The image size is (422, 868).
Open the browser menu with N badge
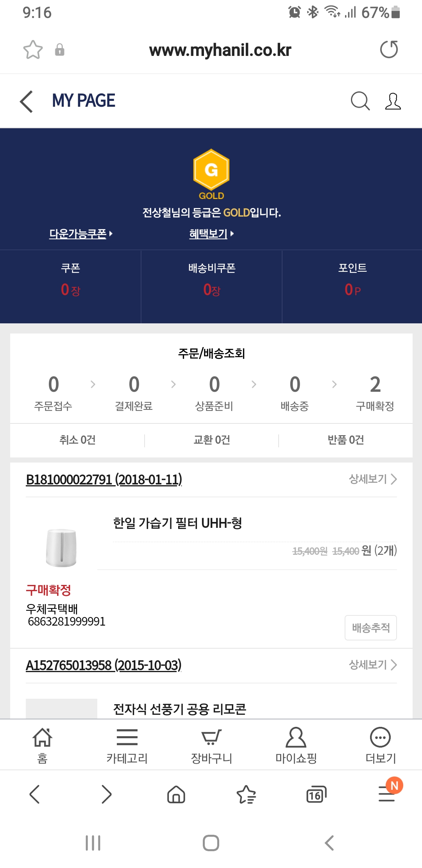coord(388,794)
